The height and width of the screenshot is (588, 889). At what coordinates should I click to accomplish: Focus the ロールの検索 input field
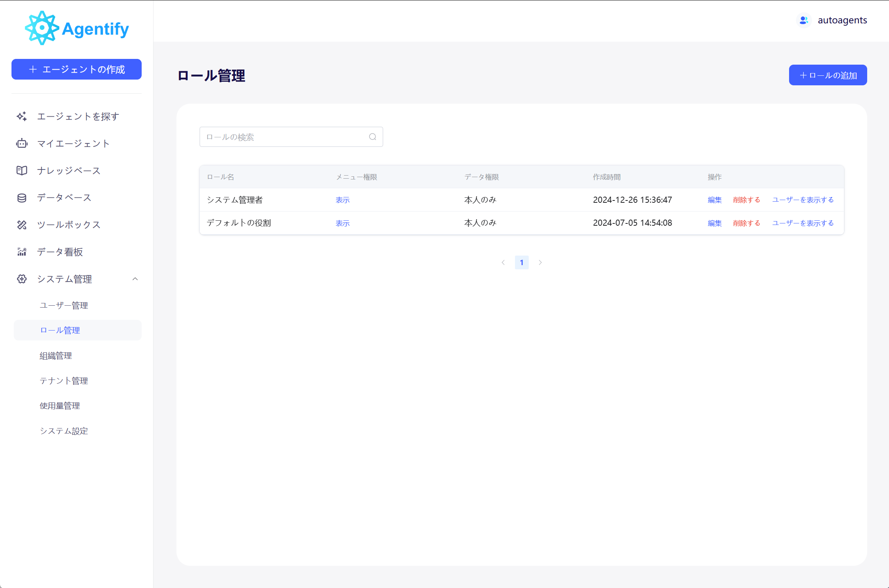tap(283, 137)
